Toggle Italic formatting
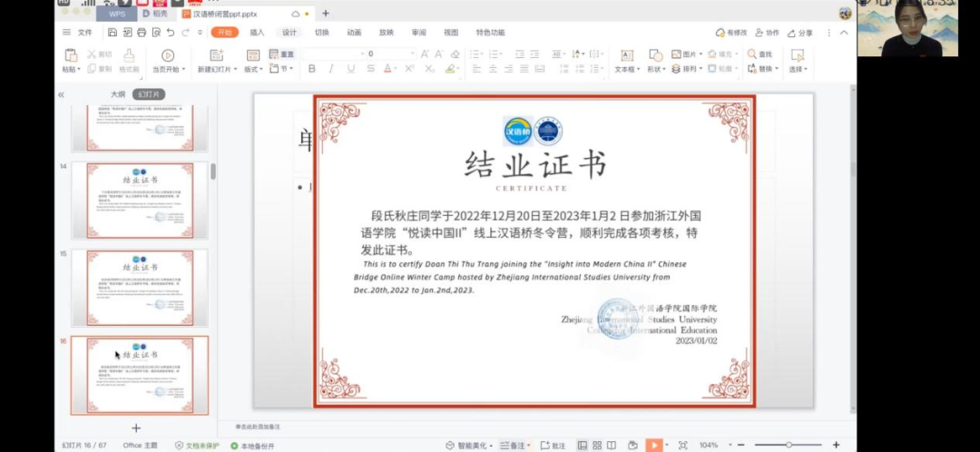Image resolution: width=980 pixels, height=452 pixels. [x=331, y=69]
